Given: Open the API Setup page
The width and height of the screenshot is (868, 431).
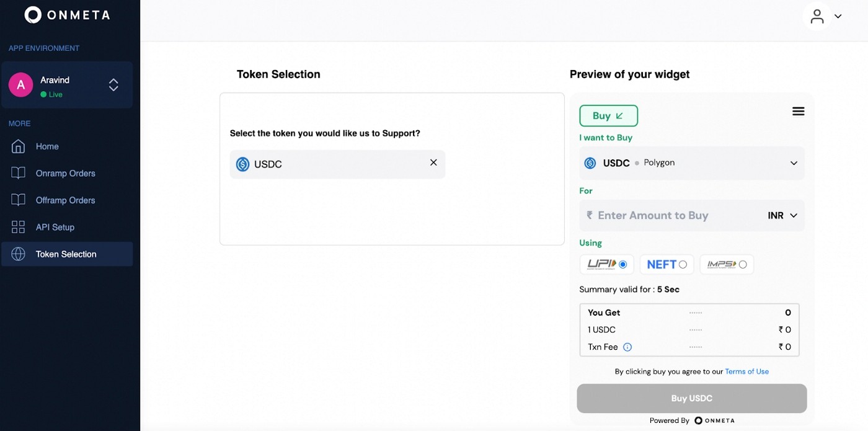Looking at the screenshot, I should pyautogui.click(x=55, y=228).
